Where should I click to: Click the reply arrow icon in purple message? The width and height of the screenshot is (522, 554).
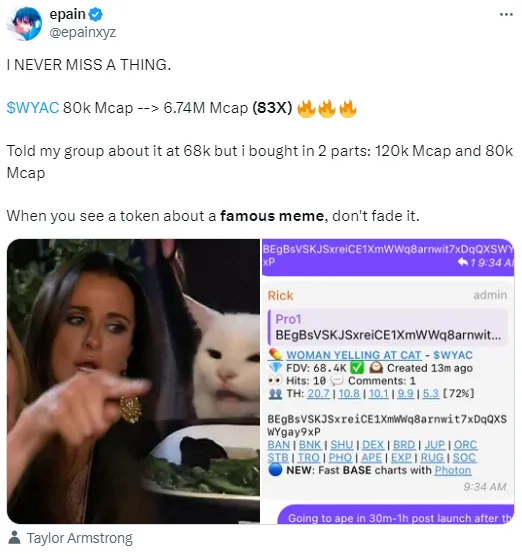pos(463,262)
